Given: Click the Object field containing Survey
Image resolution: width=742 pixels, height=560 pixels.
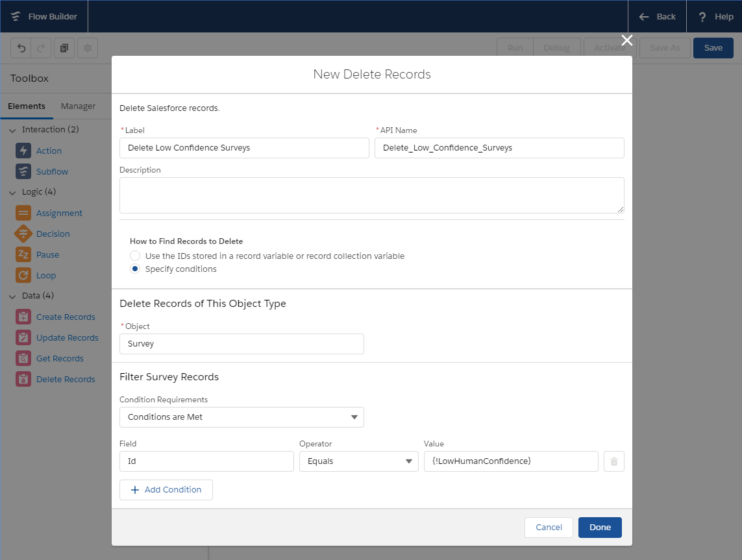Looking at the screenshot, I should tap(241, 344).
